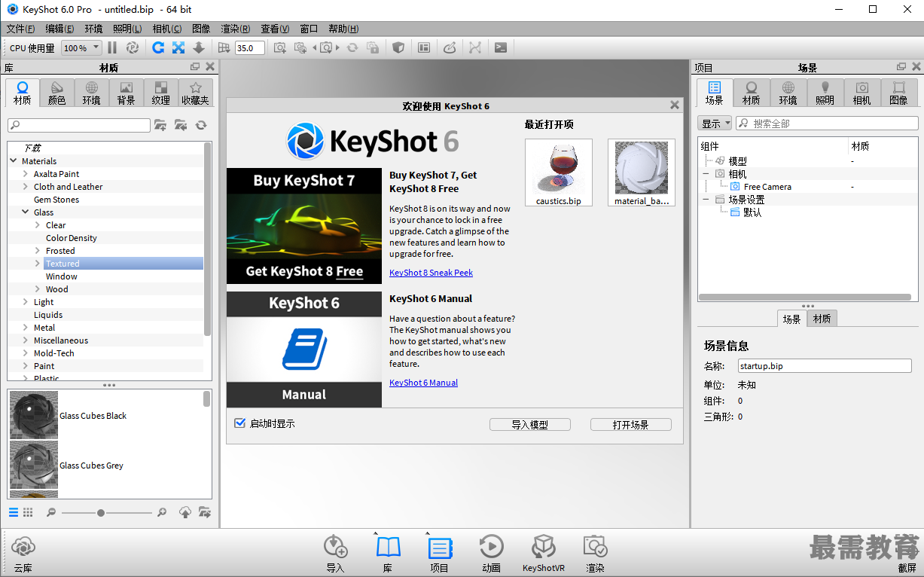Expand the Frosted subfolder
This screenshot has width=924, height=577.
pyautogui.click(x=38, y=250)
